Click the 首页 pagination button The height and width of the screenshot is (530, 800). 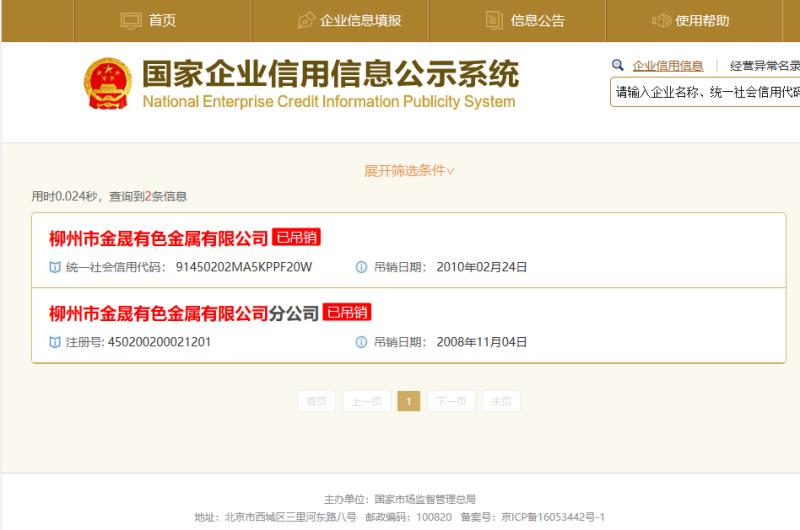pyautogui.click(x=316, y=401)
